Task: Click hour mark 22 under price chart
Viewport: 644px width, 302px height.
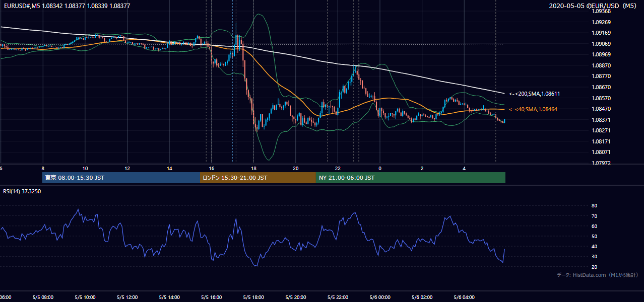Action: 338,169
